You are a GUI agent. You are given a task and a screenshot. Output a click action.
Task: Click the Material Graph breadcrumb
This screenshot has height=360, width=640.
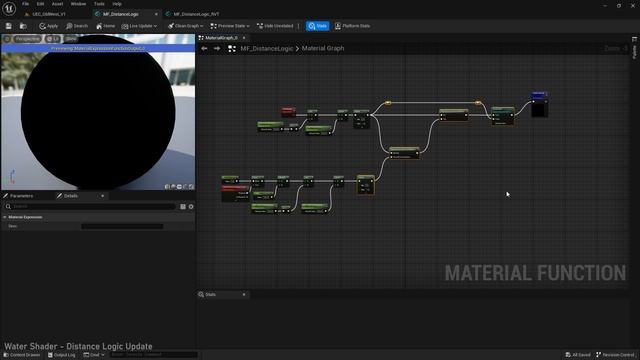pyautogui.click(x=323, y=48)
